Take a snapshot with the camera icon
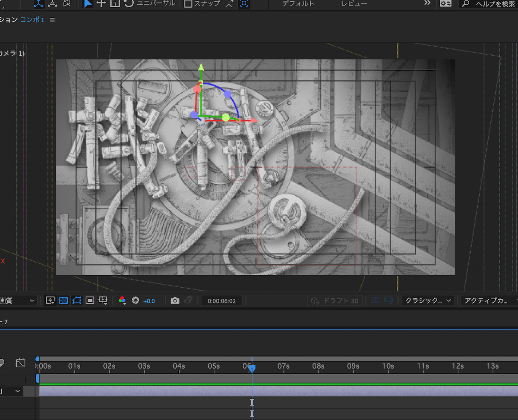 tap(175, 301)
